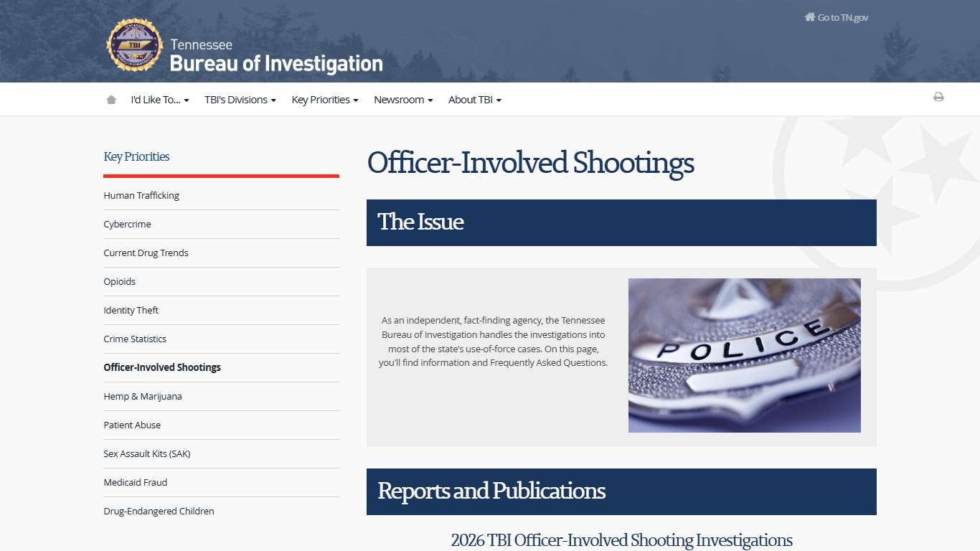
Task: Open the Key Priorities menu item
Action: (324, 100)
